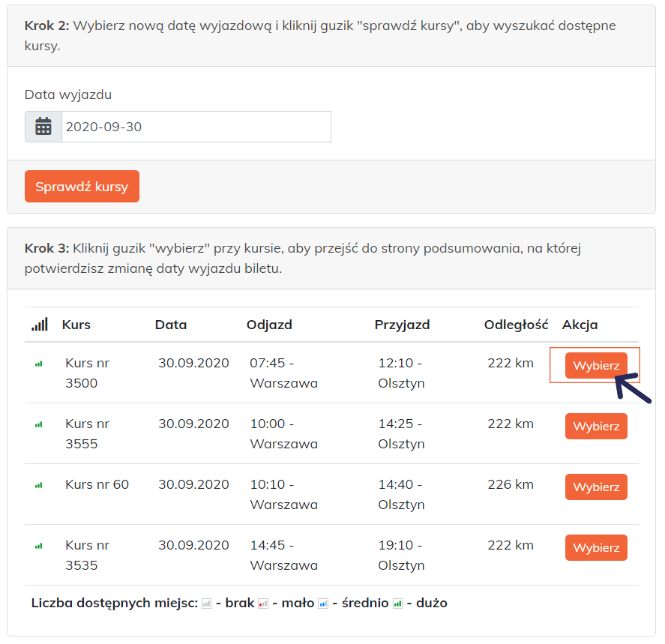Select Wybierz for Kurs nr 60
The height and width of the screenshot is (644, 665).
click(x=596, y=487)
